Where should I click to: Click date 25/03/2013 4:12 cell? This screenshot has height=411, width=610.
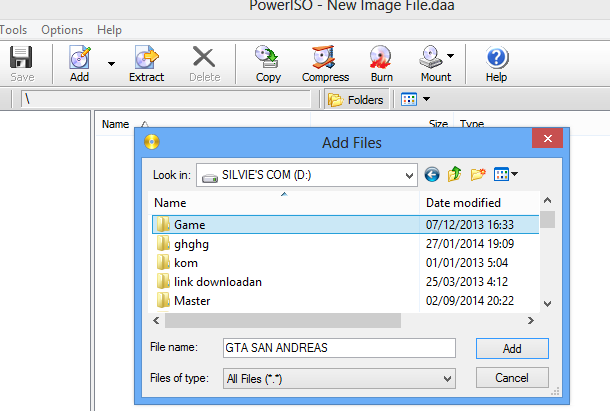point(466,282)
